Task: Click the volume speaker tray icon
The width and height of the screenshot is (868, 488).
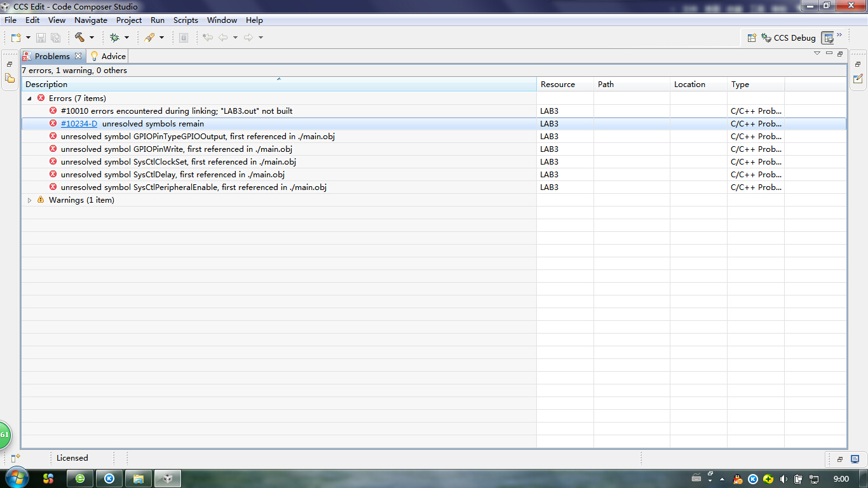Action: coord(783,479)
